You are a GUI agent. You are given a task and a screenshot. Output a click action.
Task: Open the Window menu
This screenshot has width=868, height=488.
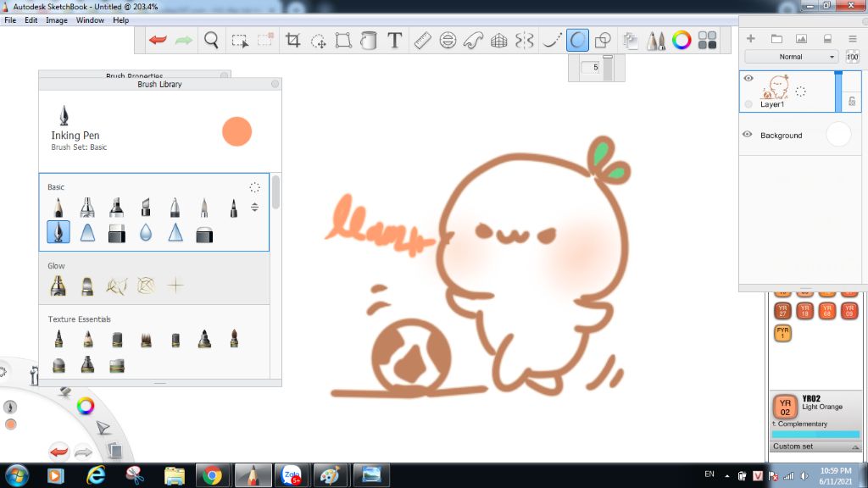(90, 20)
